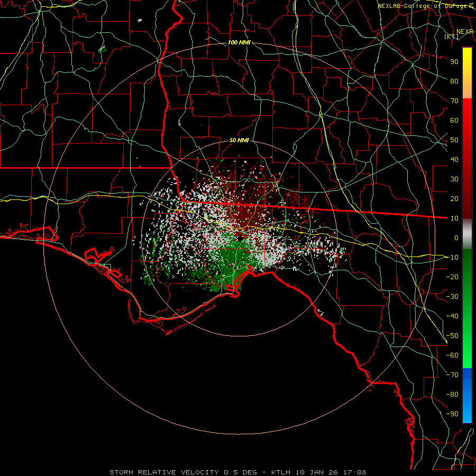This screenshot has height=476, width=476.
Task: Click the "STORM RELATIVE VELOCITY" product title
Action: 164,472
